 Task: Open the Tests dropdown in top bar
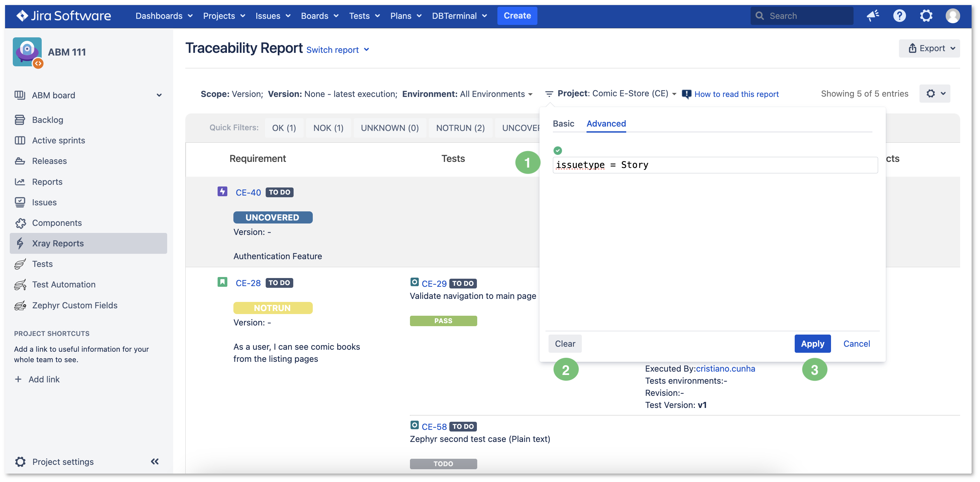[365, 15]
